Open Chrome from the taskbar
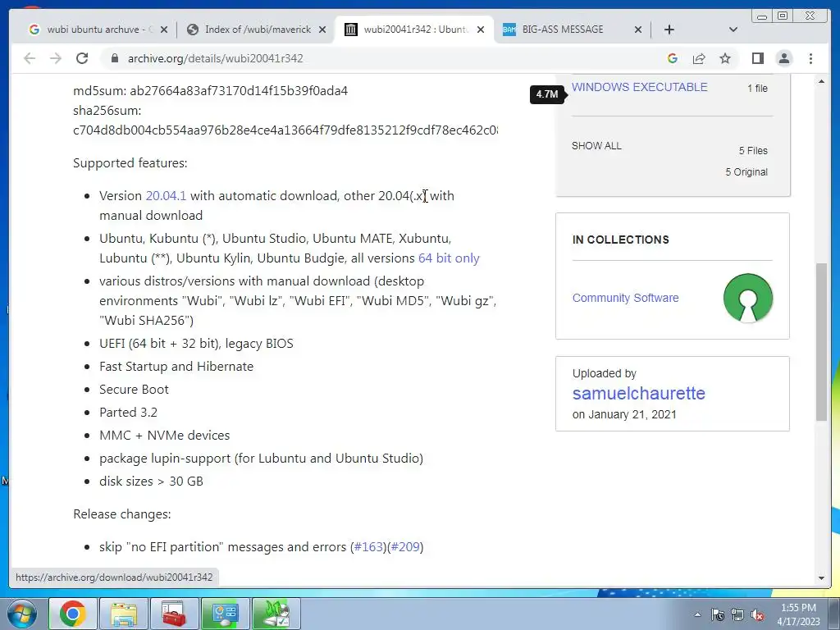This screenshot has width=840, height=630. point(73,614)
